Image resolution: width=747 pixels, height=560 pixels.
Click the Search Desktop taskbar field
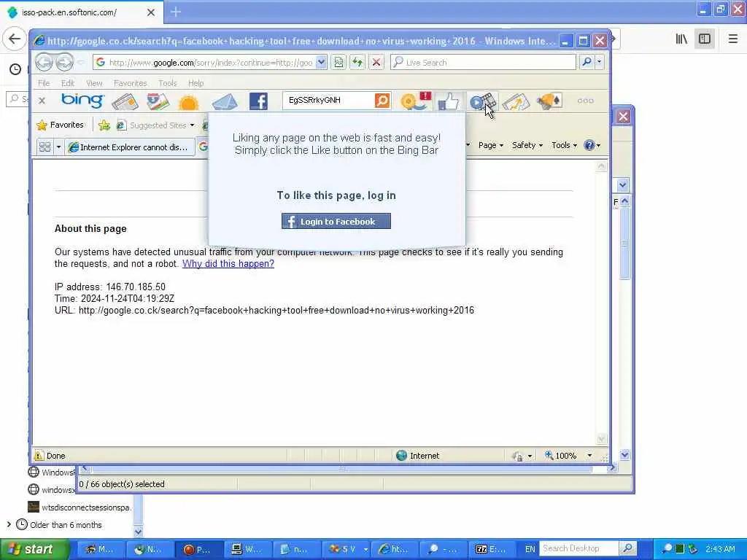pyautogui.click(x=578, y=548)
